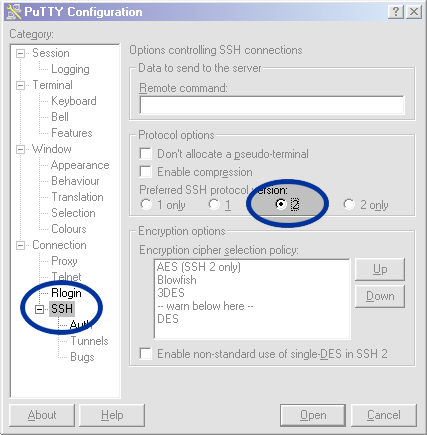Click the About button
The image size is (427, 435).
click(42, 415)
